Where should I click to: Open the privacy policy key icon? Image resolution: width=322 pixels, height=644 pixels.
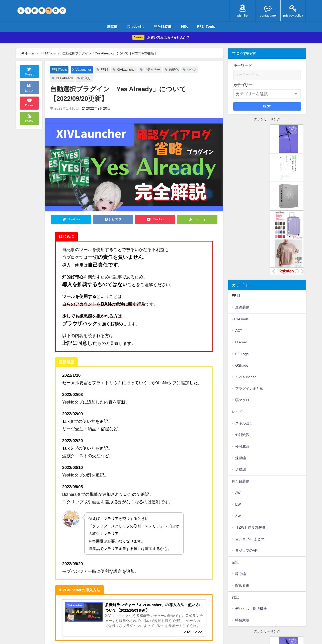(293, 11)
